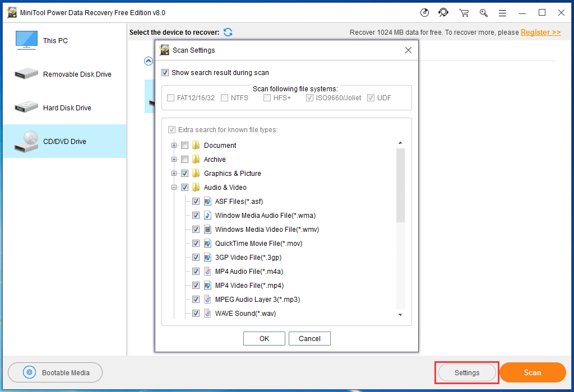The image size is (574, 392).
Task: Refresh the device list
Action: 228,32
